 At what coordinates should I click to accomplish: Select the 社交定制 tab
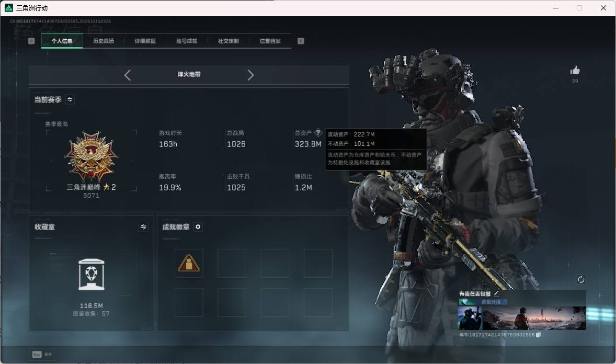[x=228, y=41]
